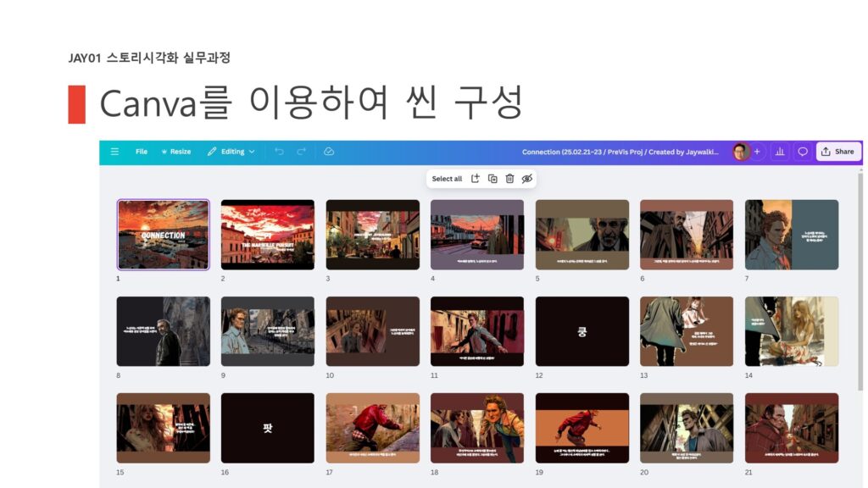Screen dimensions: 868x488
Task: Click the trash delete icon
Action: coord(509,179)
